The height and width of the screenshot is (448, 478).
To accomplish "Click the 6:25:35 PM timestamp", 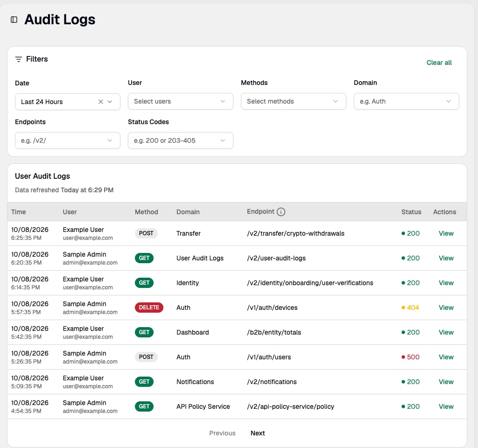I will coord(26,238).
